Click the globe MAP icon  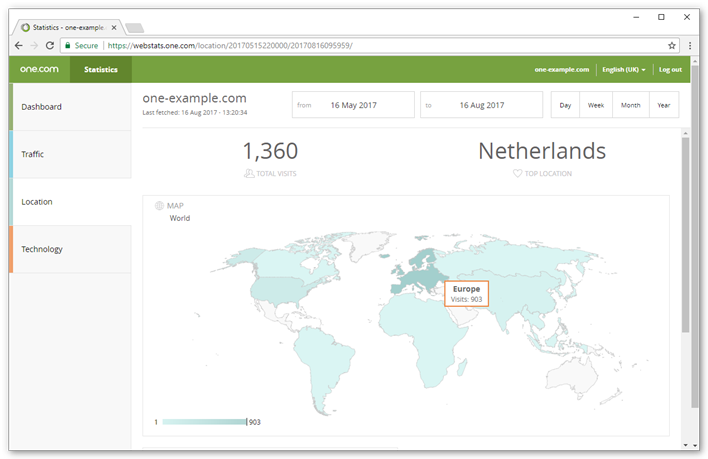point(159,206)
